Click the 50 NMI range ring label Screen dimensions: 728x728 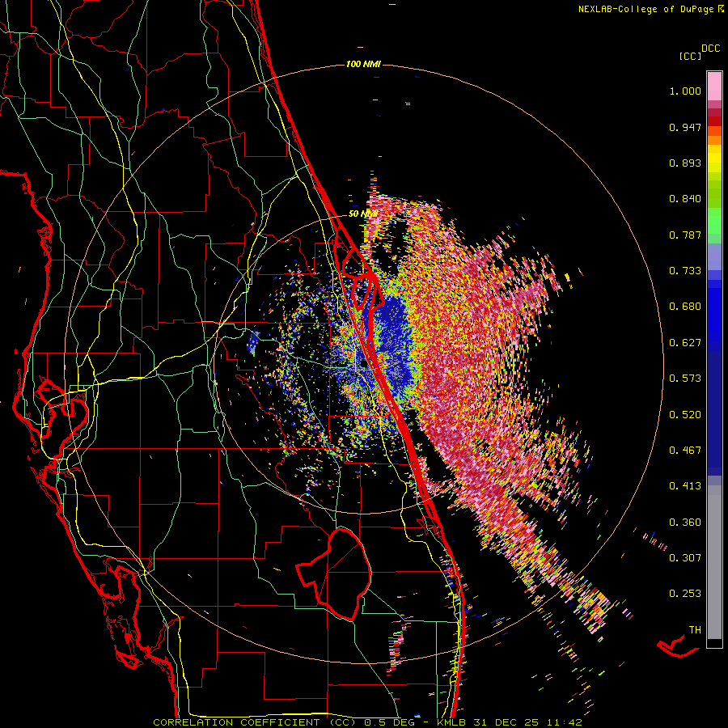(362, 214)
